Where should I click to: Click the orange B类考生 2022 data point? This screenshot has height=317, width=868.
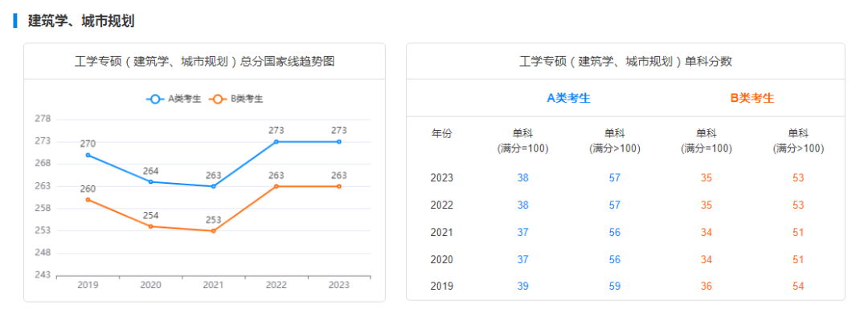pos(276,186)
